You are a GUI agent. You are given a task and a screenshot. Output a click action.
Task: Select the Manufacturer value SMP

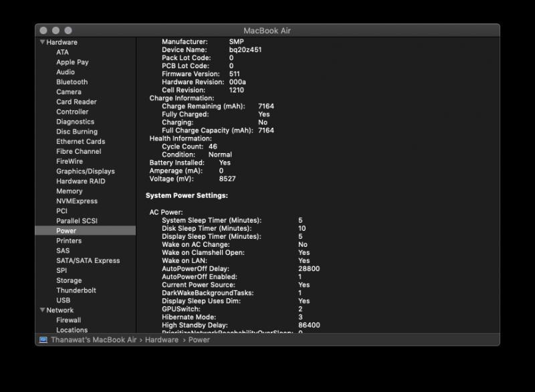coord(237,41)
